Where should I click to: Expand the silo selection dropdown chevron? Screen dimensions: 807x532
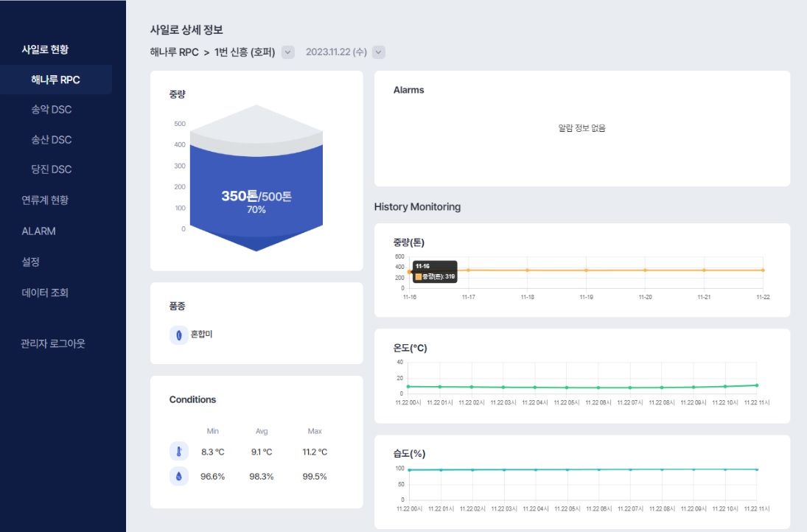(288, 52)
